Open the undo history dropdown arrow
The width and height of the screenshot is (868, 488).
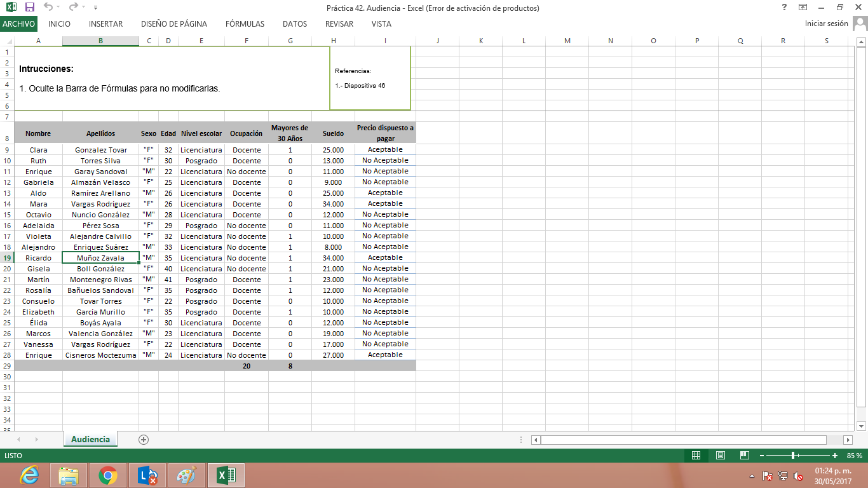click(x=58, y=8)
